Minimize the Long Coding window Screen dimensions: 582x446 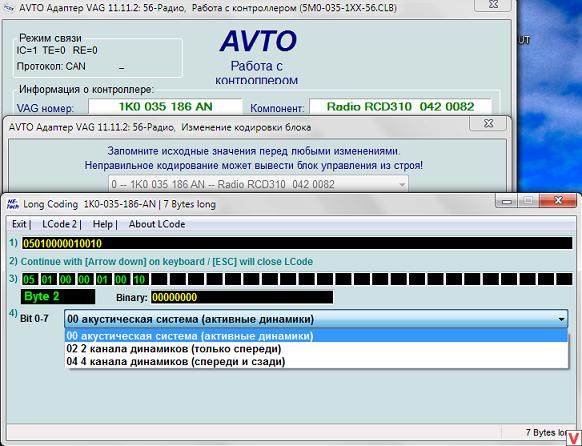click(x=506, y=201)
